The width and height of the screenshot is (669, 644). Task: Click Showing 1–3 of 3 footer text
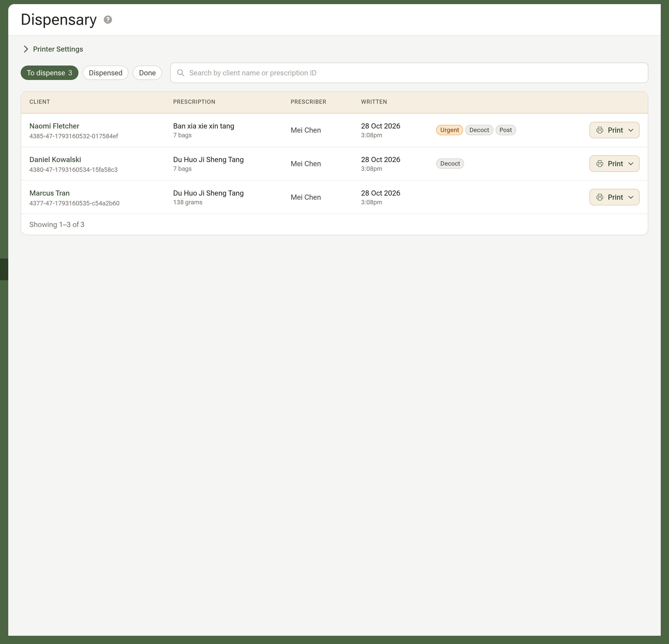(x=57, y=224)
